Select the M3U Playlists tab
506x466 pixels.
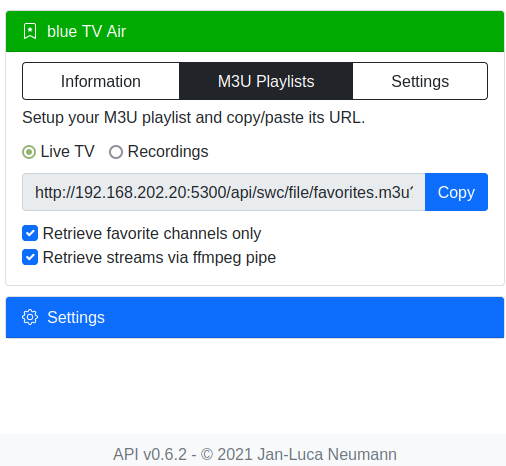[266, 81]
